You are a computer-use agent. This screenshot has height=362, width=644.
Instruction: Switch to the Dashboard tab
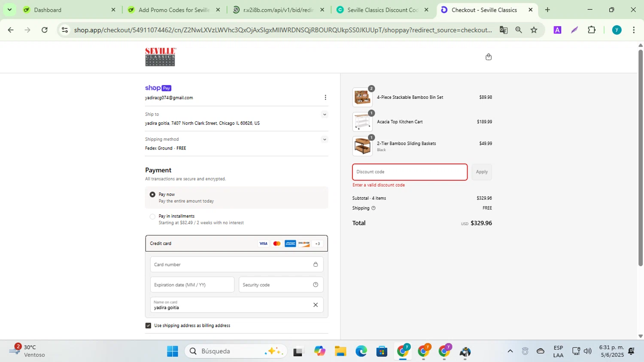69,9
